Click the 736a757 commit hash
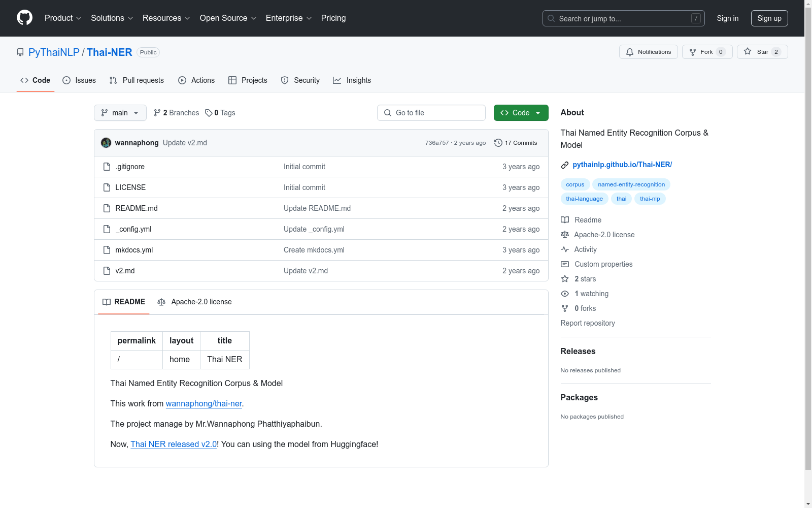This screenshot has width=812, height=508. tap(437, 143)
